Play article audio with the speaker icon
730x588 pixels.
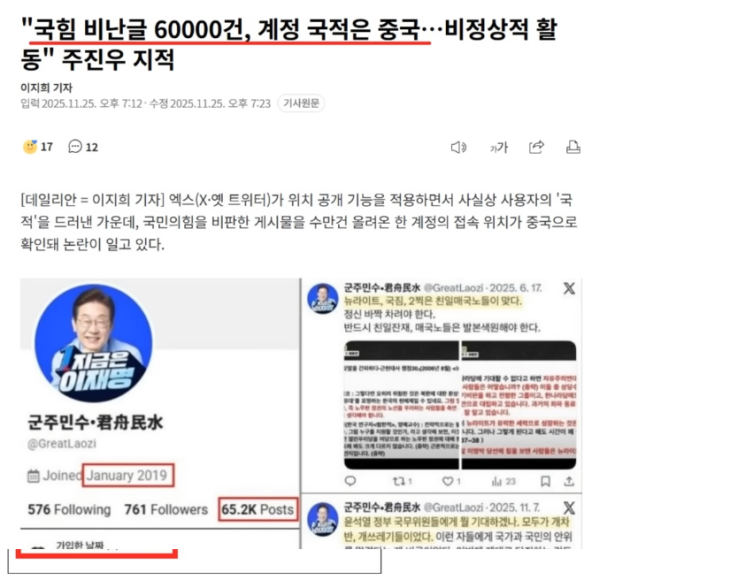click(458, 147)
